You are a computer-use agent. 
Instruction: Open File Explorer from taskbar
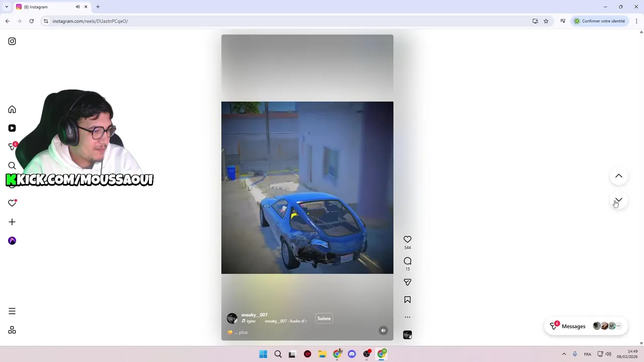tap(322, 354)
